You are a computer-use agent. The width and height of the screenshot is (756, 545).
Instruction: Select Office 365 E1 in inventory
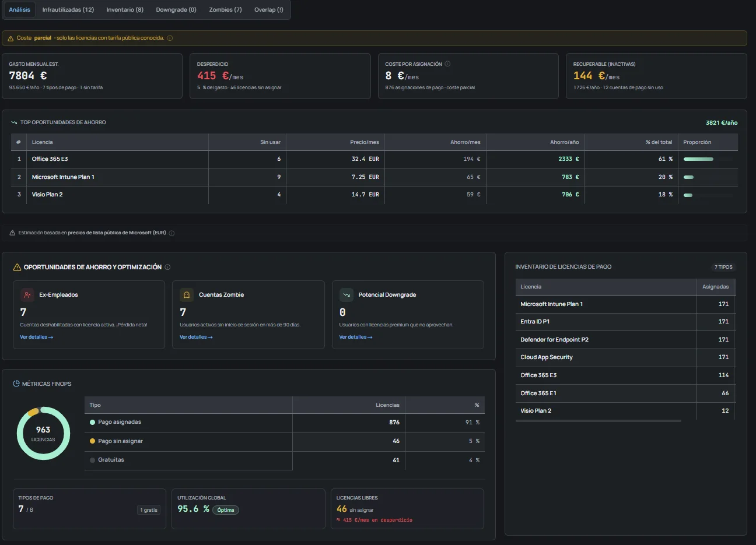pos(625,393)
